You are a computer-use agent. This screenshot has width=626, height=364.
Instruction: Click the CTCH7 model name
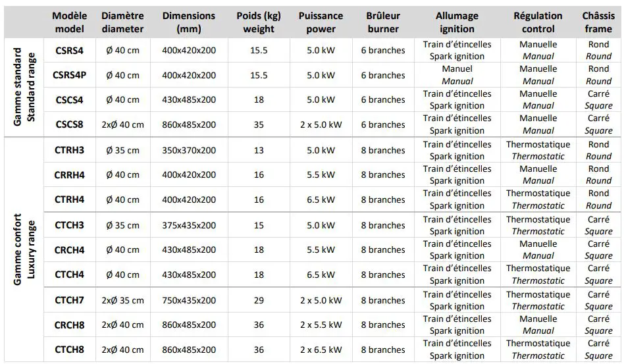pyautogui.click(x=69, y=300)
